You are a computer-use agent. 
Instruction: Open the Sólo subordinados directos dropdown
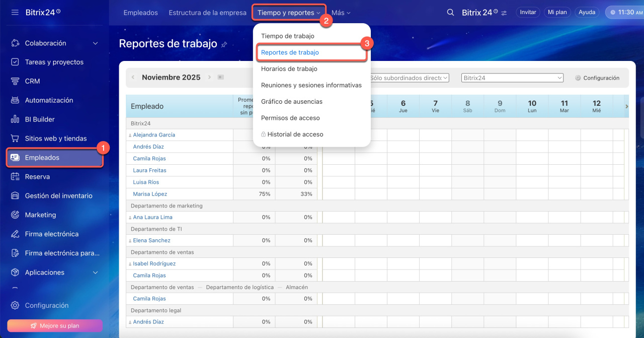[x=408, y=78]
